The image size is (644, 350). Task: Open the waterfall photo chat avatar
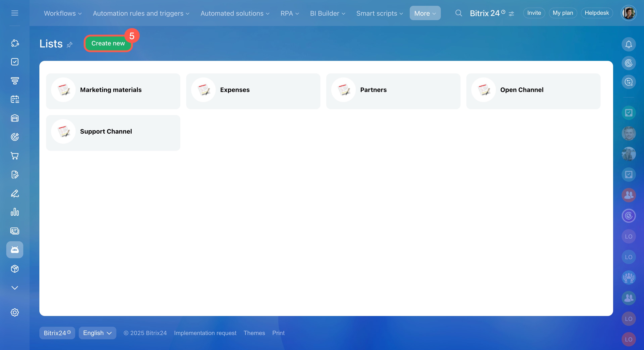629,154
